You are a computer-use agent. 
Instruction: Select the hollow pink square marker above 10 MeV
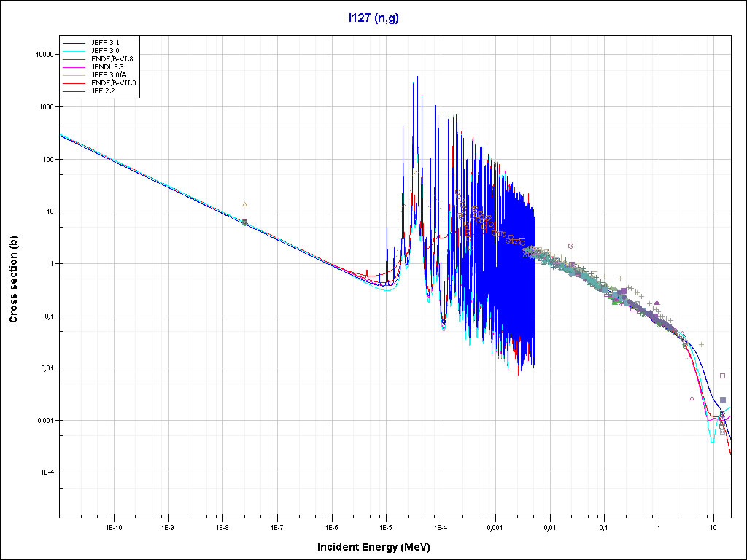[722, 376]
